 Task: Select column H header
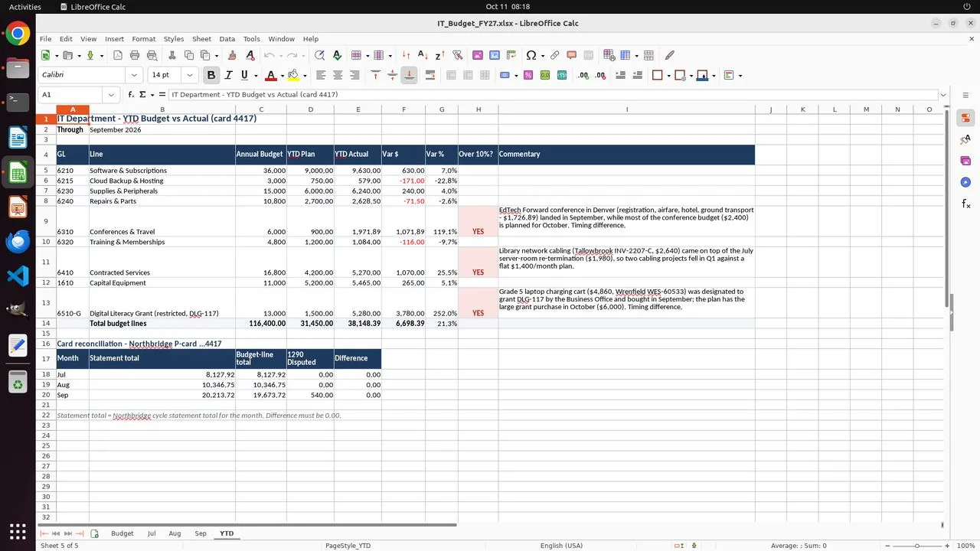click(479, 109)
